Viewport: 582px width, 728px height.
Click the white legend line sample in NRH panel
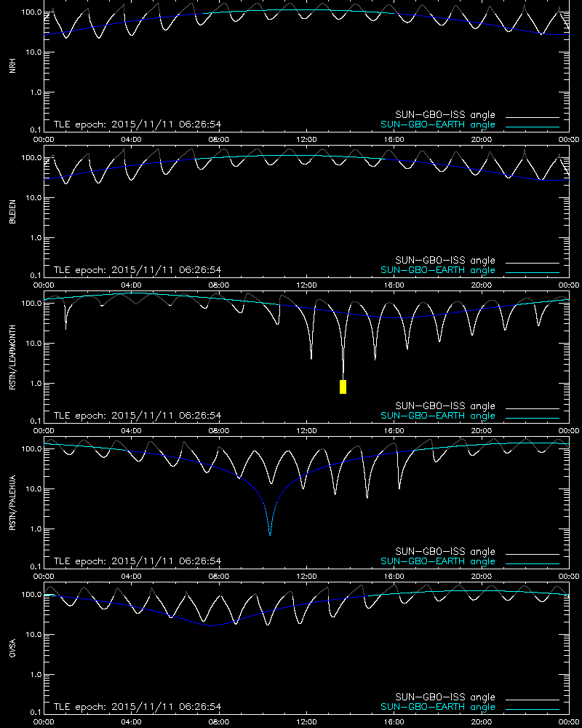[533, 117]
